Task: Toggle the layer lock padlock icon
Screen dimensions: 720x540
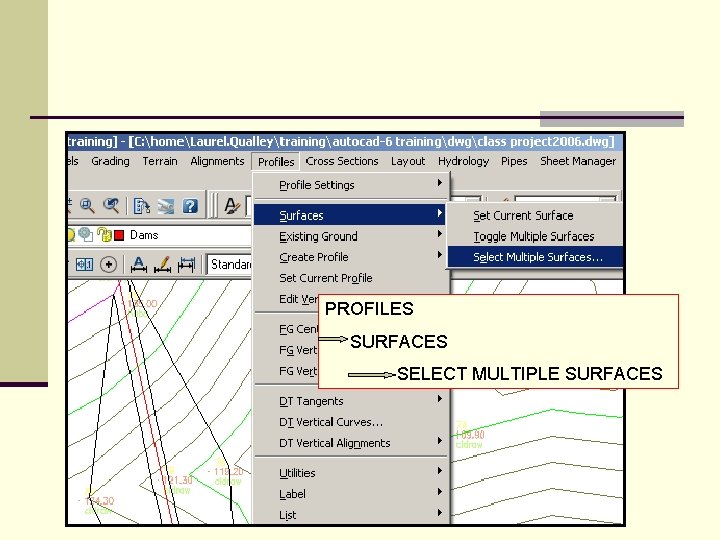Action: (x=104, y=235)
